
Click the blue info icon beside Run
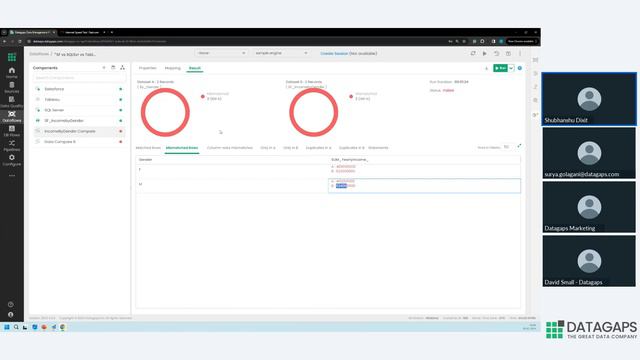click(x=520, y=68)
